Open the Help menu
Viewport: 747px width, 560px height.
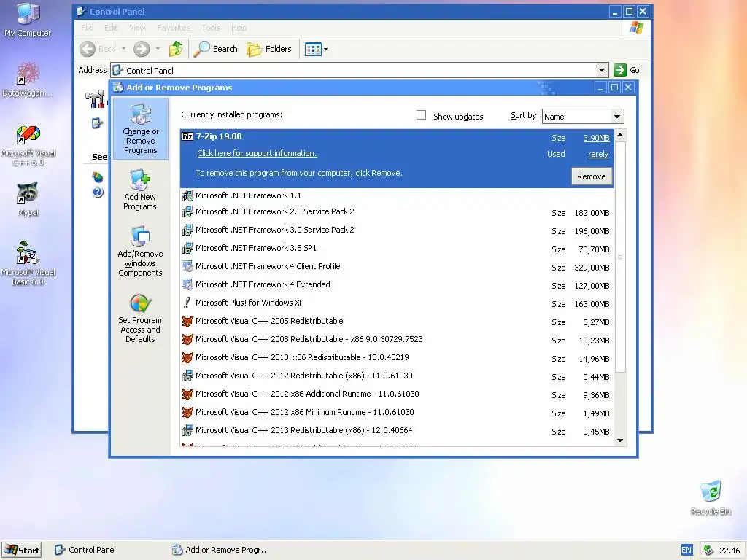239,28
